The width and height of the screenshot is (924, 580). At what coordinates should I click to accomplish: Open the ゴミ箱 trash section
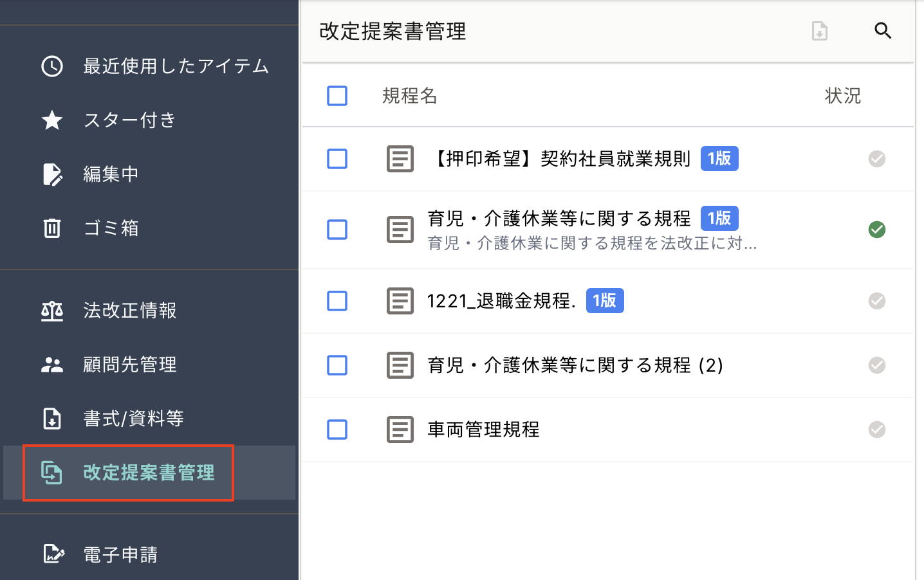[111, 228]
